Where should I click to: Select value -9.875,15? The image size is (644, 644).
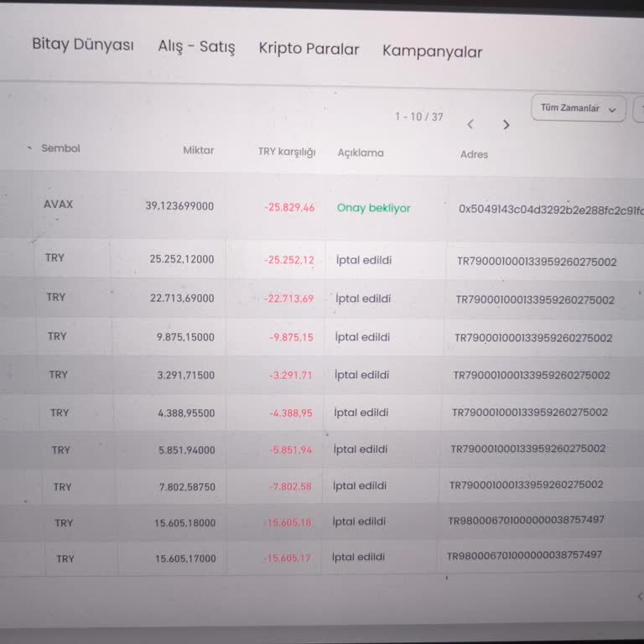[291, 337]
